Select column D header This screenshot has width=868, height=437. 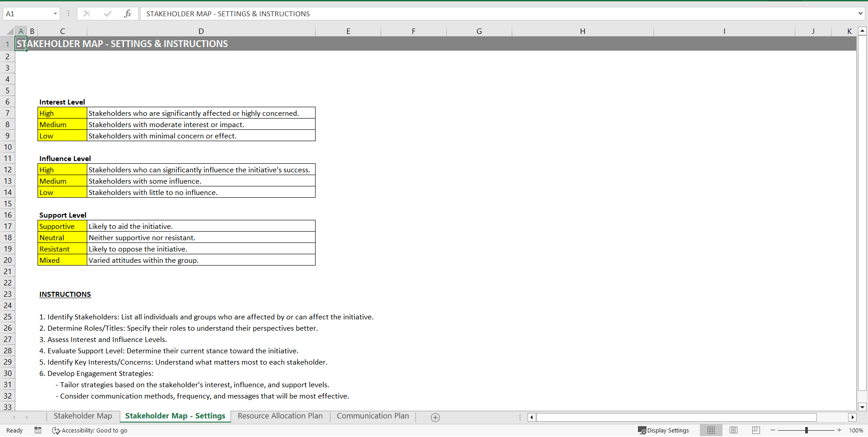(x=201, y=31)
